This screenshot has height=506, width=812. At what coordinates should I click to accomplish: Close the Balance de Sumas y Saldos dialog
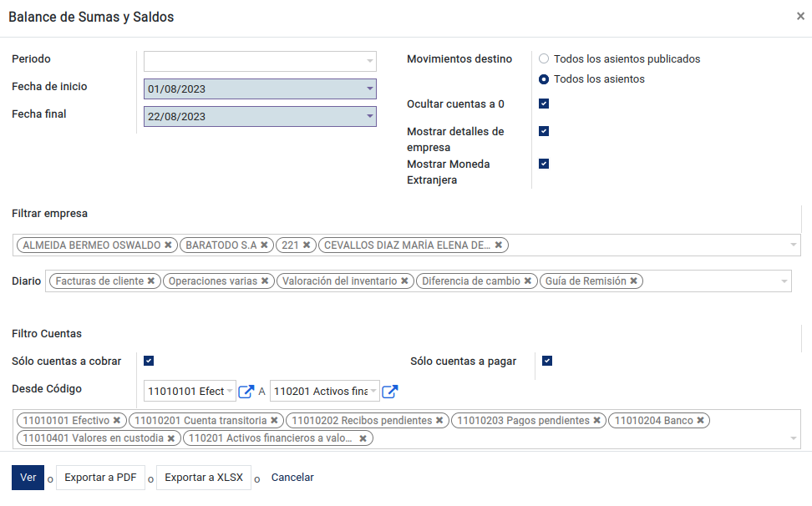point(800,17)
